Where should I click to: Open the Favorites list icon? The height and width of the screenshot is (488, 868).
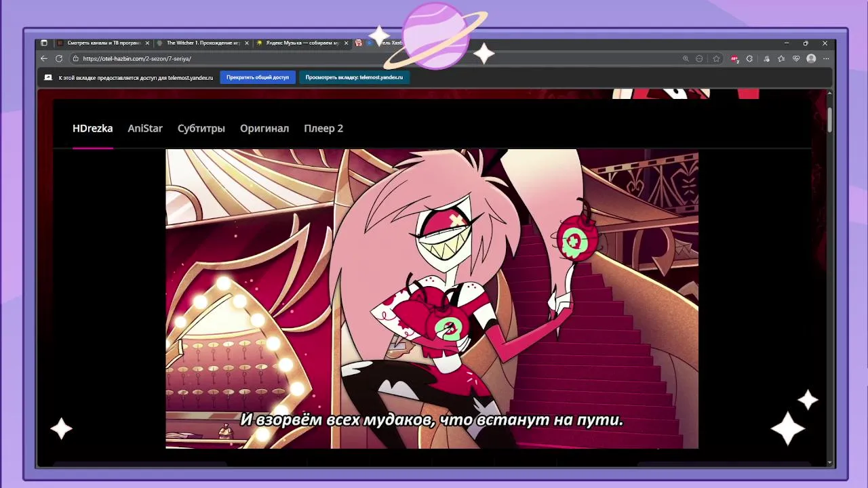click(x=781, y=59)
